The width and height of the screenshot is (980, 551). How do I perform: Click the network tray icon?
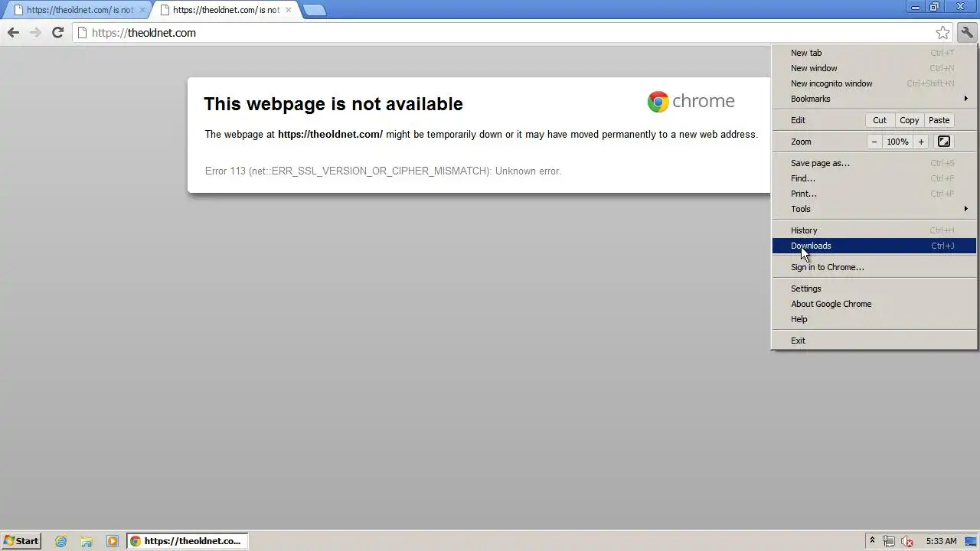click(x=889, y=541)
